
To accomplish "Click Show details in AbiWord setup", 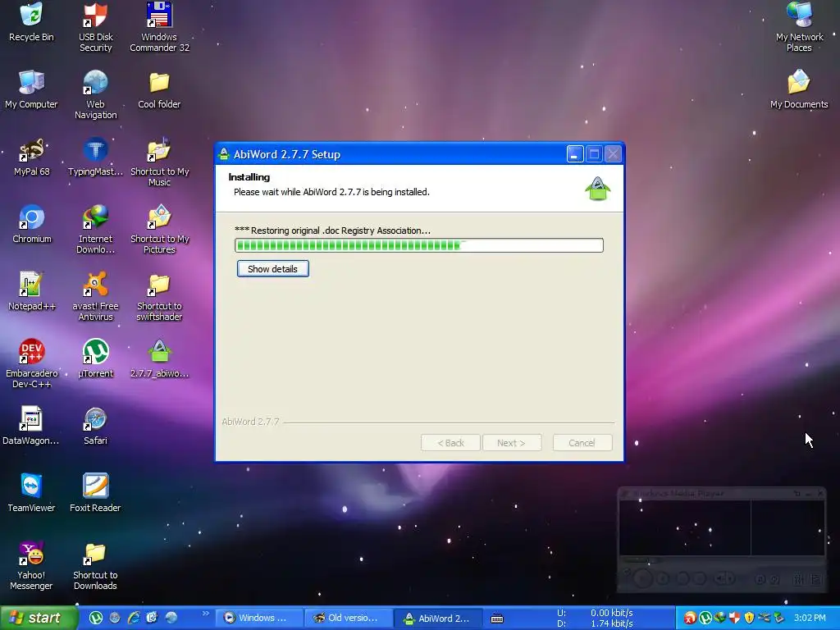I will tap(272, 269).
